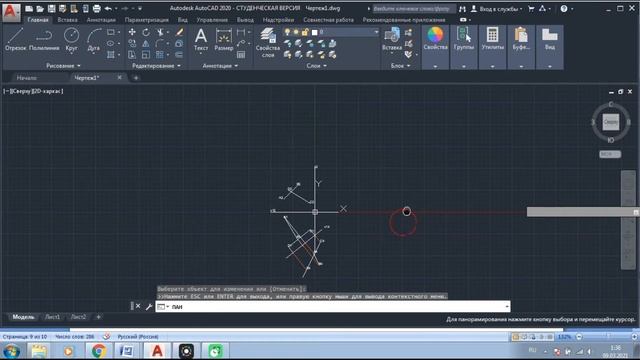Click the Буфер clipboard panel button
Image resolution: width=640 pixels, height=360 pixels.
(521, 40)
